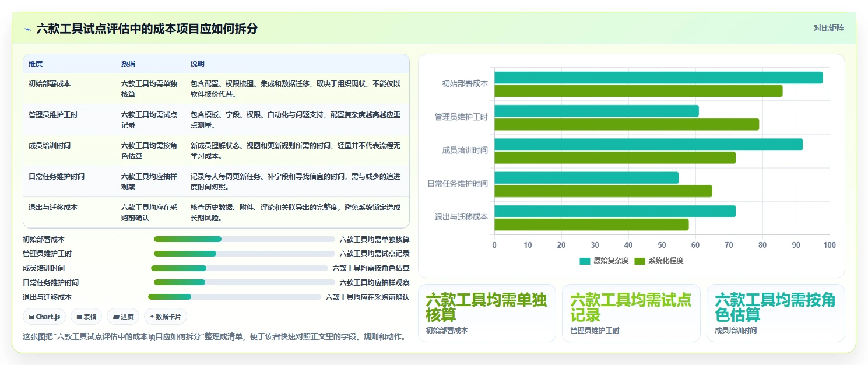868x365 pixels.
Task: Toggle the 原始复杂度 legend swatch
Action: tap(585, 261)
